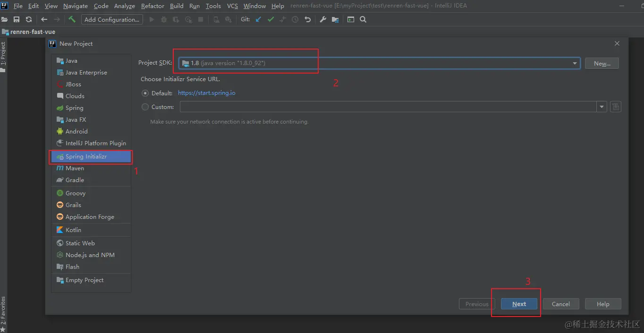Image resolution: width=644 pixels, height=333 pixels.
Task: Open the https://start.spring.io link
Action: coord(207,93)
